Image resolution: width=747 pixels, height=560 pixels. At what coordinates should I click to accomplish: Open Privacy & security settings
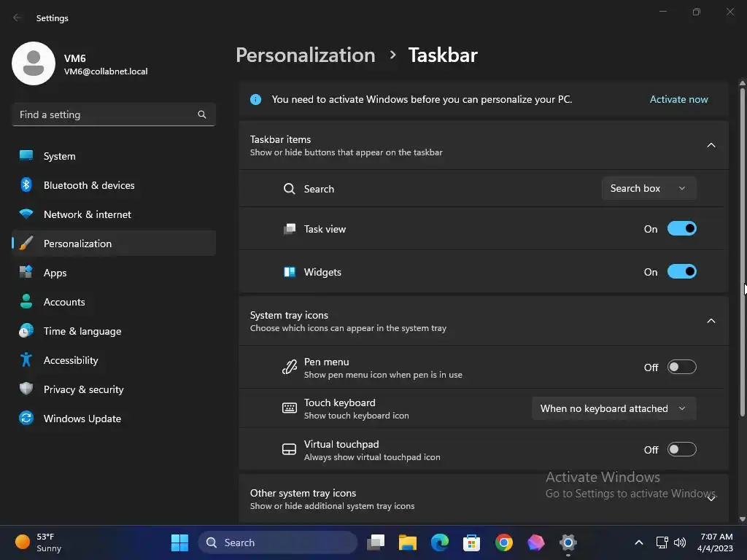pos(113,389)
